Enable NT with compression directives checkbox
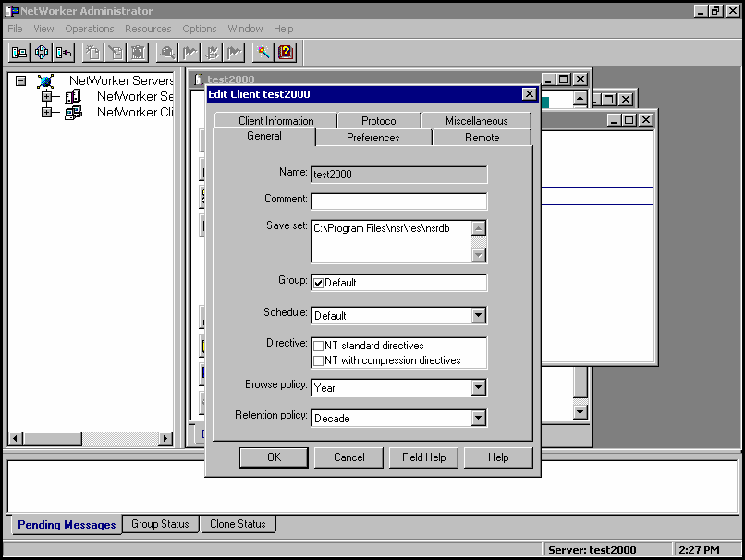This screenshot has width=745, height=560. pyautogui.click(x=318, y=361)
